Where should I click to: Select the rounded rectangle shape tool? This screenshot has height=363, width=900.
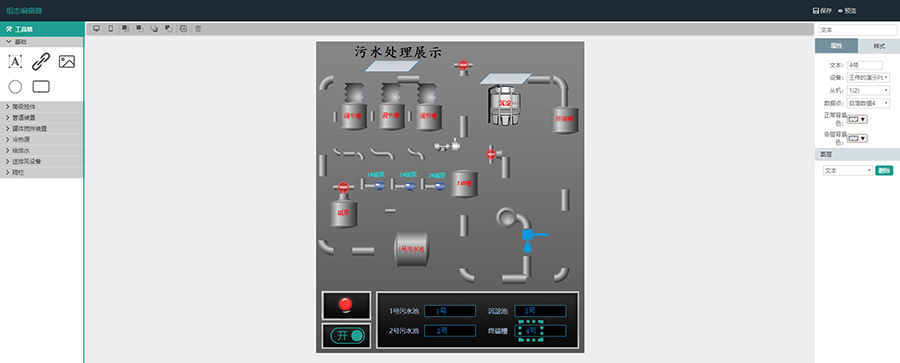pyautogui.click(x=41, y=87)
